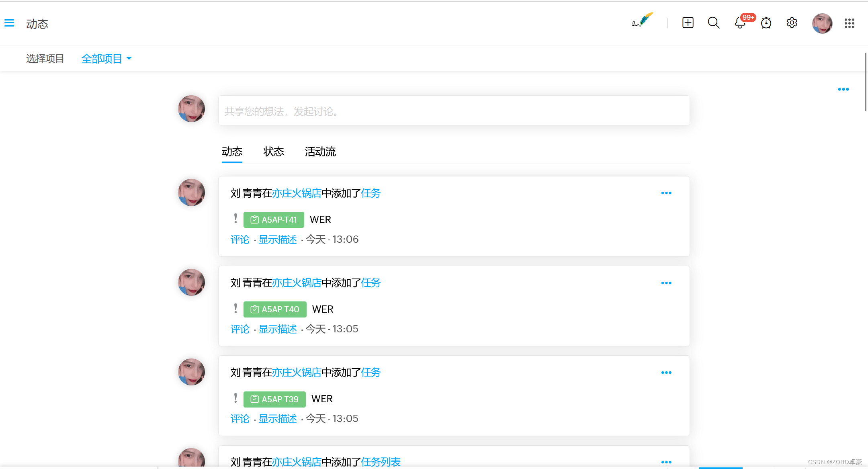Open the timer clock icon
868x469 pixels.
[x=766, y=23]
